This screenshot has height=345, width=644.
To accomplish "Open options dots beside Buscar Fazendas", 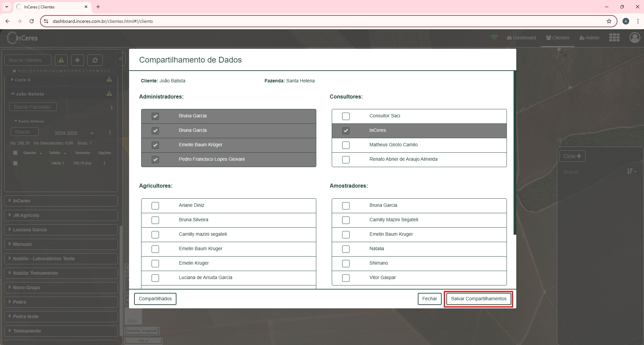I will pos(112,107).
